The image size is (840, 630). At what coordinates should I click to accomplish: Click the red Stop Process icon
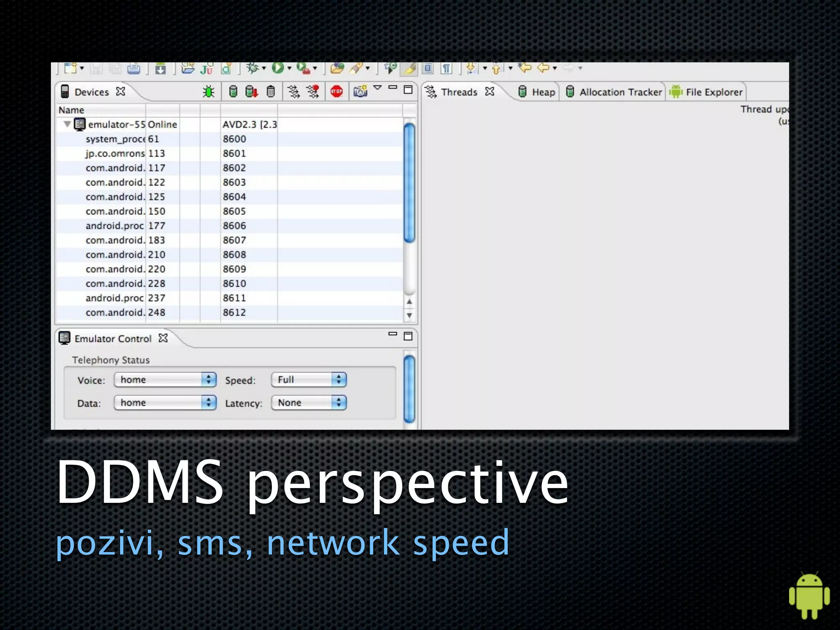click(x=337, y=91)
